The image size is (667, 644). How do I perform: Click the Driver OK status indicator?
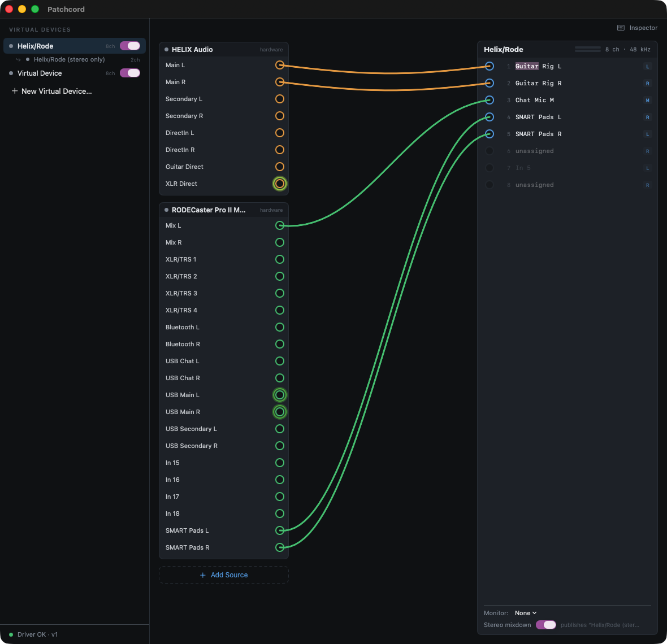[33, 634]
